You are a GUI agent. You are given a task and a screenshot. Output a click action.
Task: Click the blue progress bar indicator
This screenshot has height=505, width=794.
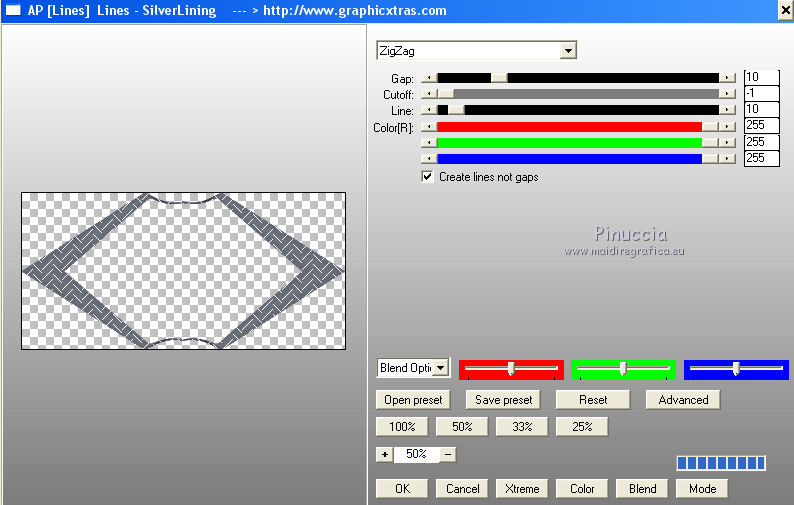(x=721, y=462)
